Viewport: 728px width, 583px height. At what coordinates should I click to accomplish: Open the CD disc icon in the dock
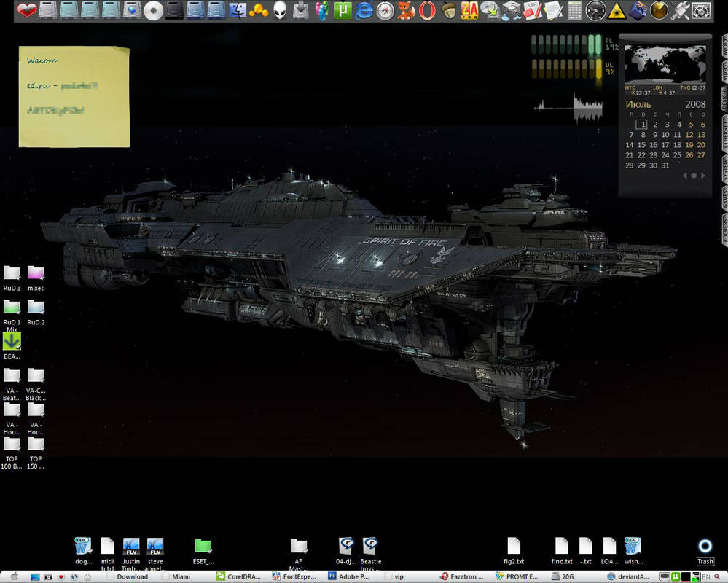coord(153,11)
